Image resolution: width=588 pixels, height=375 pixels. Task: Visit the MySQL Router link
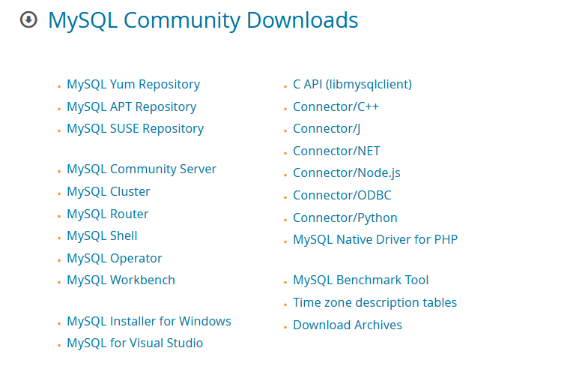pyautogui.click(x=108, y=214)
